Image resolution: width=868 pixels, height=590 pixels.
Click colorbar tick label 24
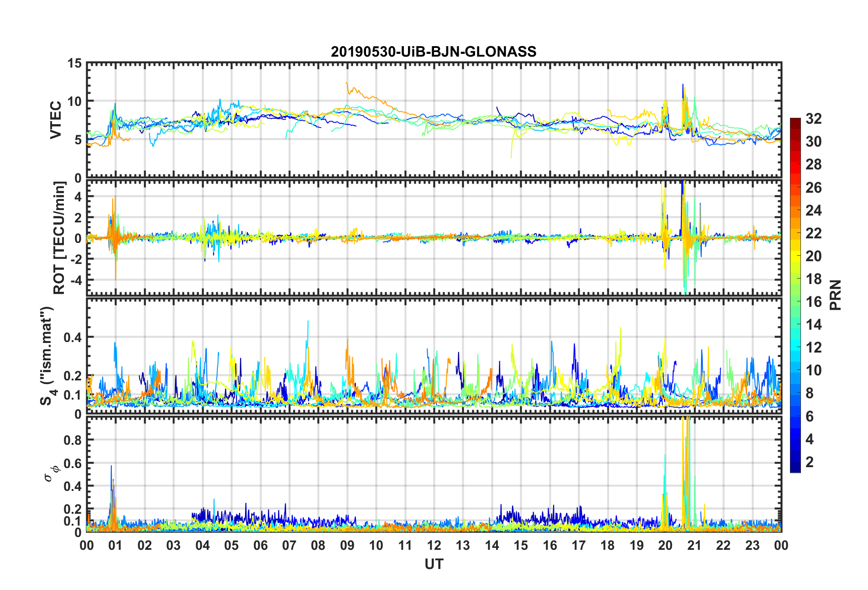point(814,210)
